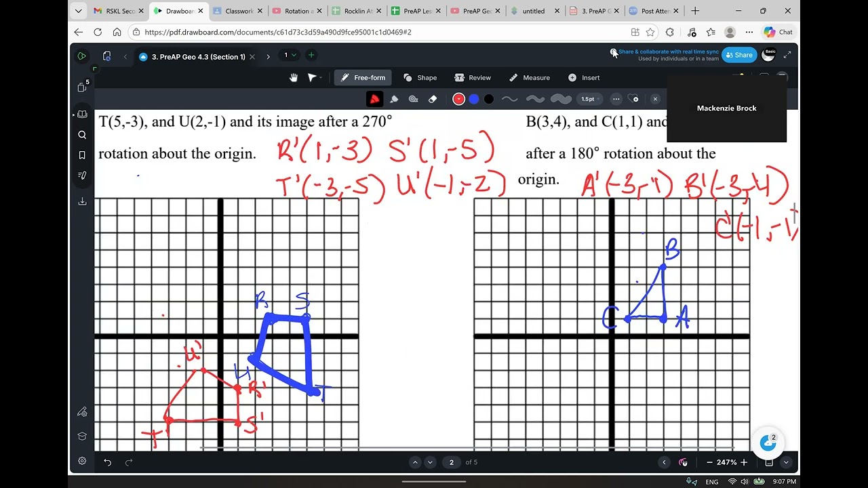868x488 pixels.
Task: Select the red pen tool
Action: click(374, 99)
